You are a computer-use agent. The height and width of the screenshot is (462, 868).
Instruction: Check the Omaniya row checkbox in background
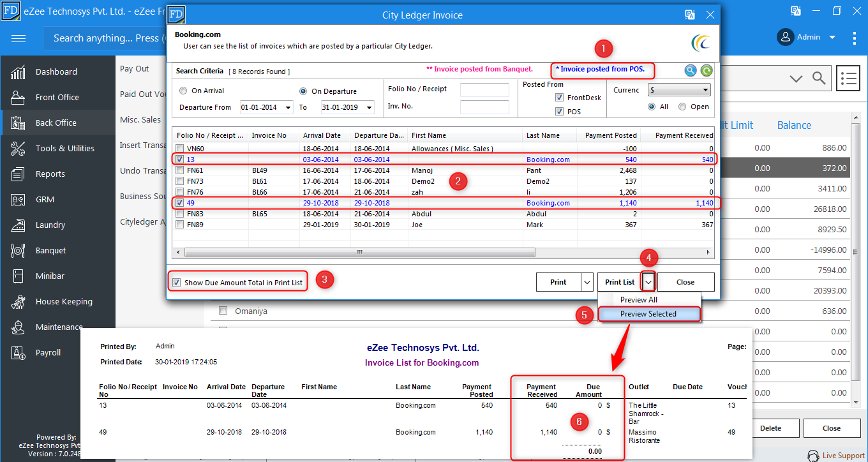[x=223, y=311]
